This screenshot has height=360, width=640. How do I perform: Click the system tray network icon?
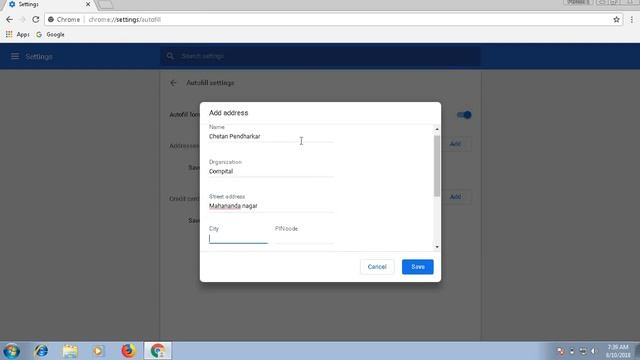[583, 351]
